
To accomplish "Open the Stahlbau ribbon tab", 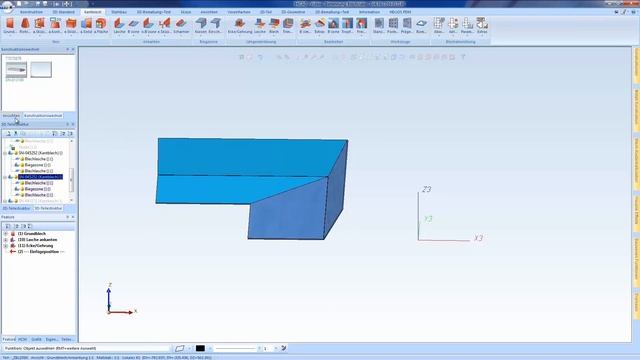I will click(x=119, y=12).
